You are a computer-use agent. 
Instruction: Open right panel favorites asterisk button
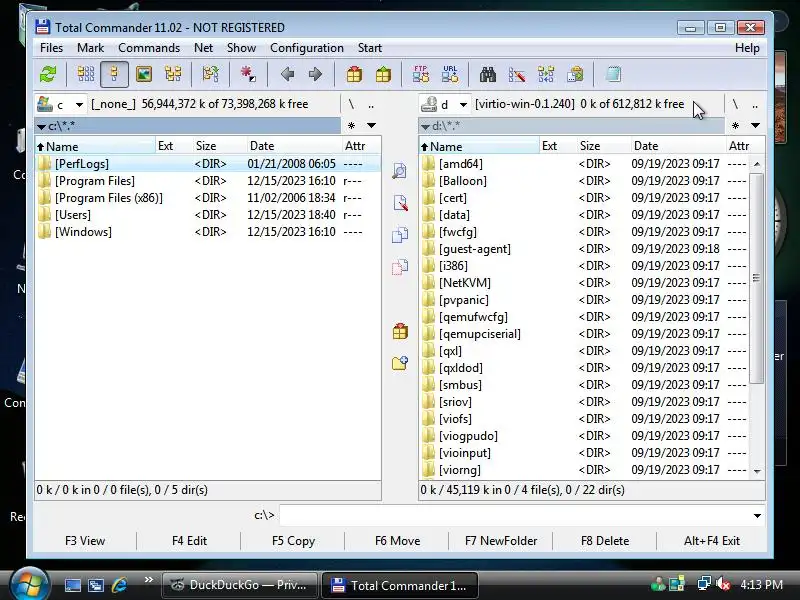(x=735, y=126)
